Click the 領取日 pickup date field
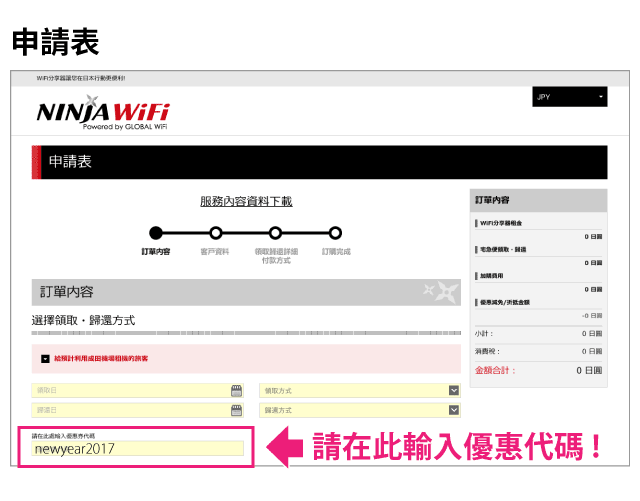 pos(137,390)
